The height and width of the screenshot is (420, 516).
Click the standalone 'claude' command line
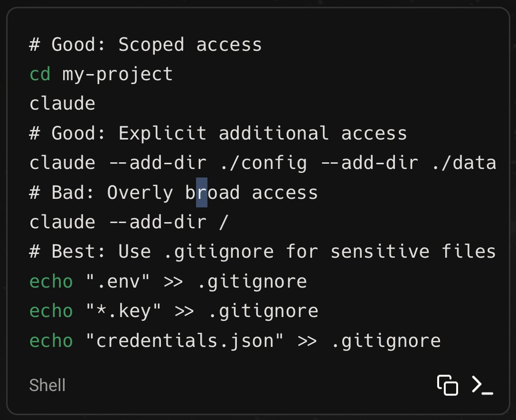point(62,103)
